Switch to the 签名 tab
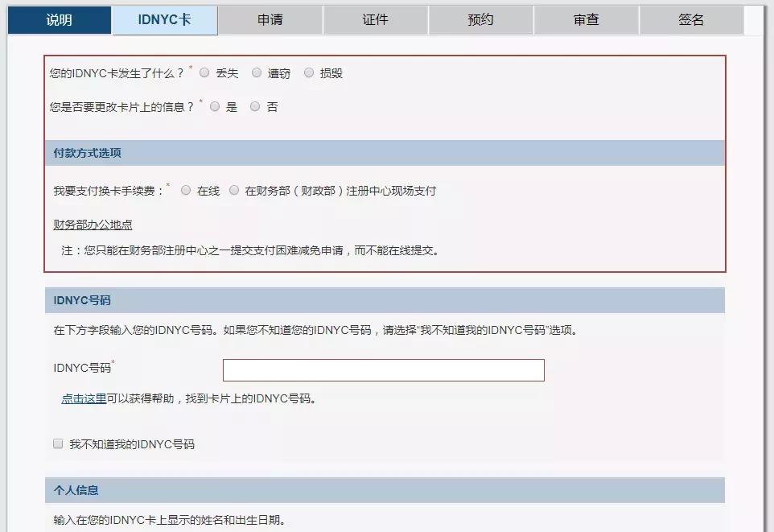 690,20
